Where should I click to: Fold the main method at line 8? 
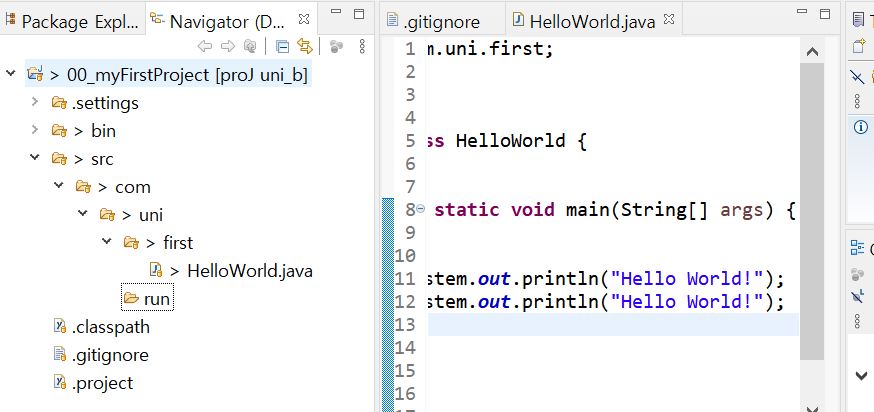(x=421, y=209)
